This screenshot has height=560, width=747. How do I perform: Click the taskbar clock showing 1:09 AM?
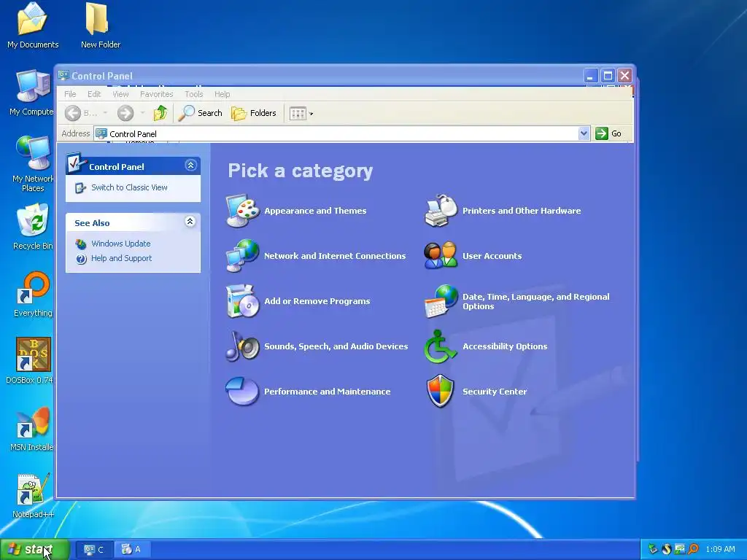720,550
